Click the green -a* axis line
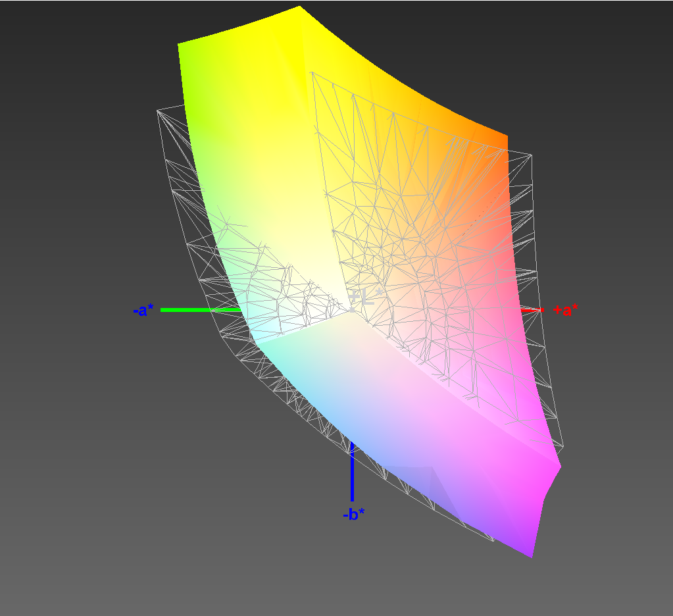 201,310
